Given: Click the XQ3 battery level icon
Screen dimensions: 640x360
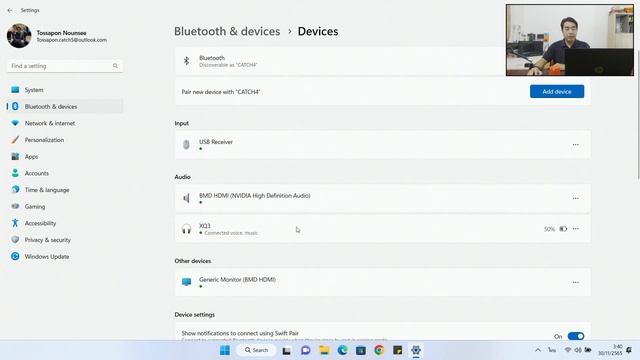Looking at the screenshot, I should pos(563,229).
